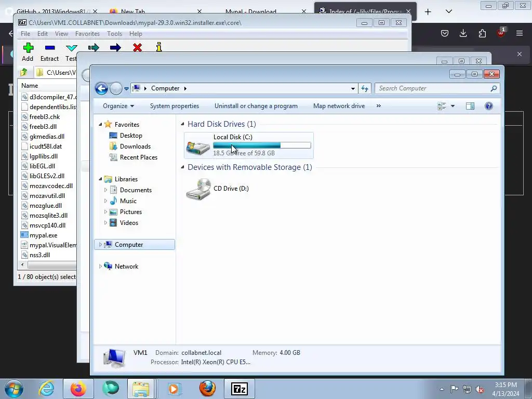The width and height of the screenshot is (532, 399).
Task: Click the change view icon in Explorer
Action: [x=442, y=106]
